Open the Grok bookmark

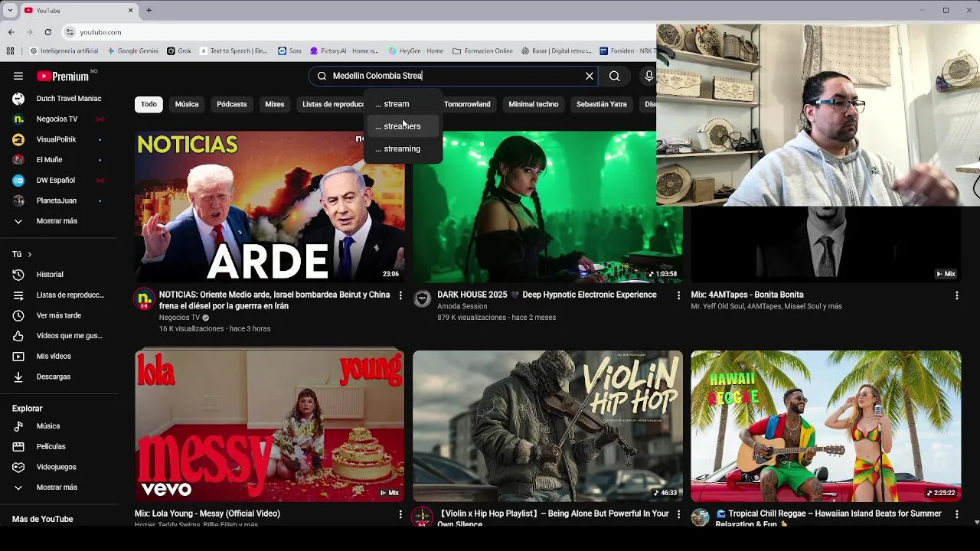point(179,51)
